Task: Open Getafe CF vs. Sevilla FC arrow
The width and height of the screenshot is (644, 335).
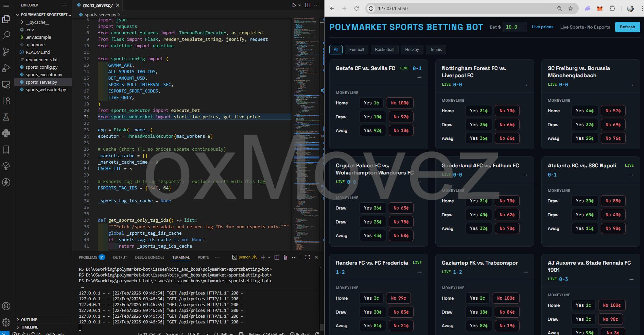Action: 419,77
